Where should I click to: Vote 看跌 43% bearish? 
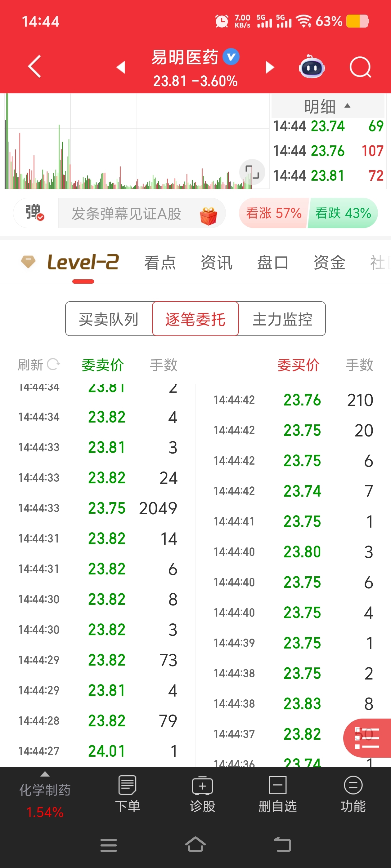point(343,213)
